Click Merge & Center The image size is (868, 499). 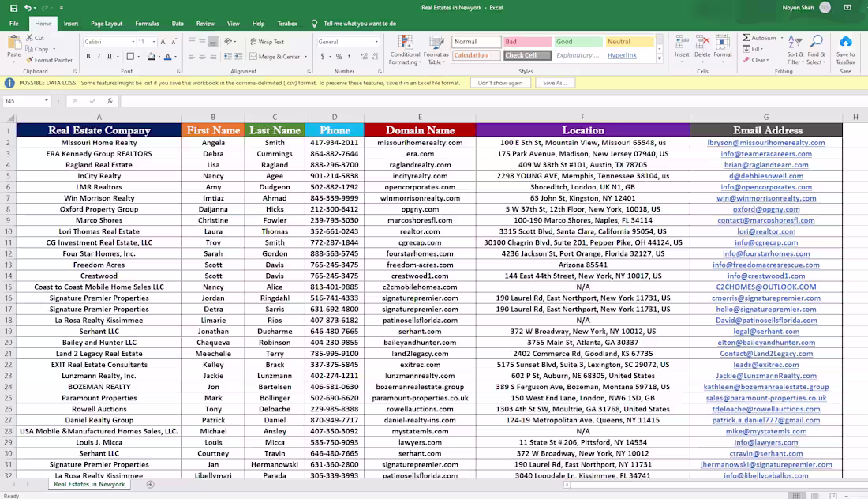(275, 57)
